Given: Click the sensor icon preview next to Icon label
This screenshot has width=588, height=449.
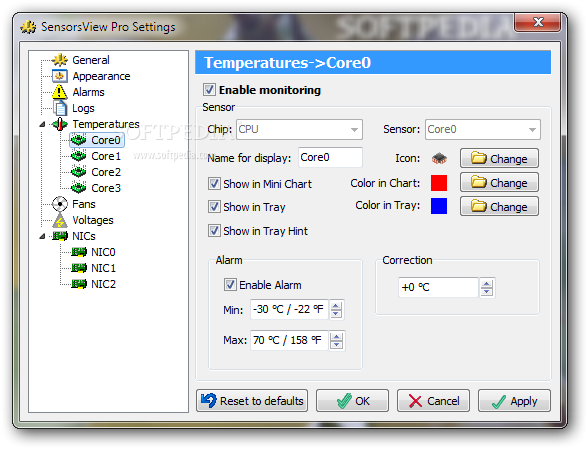Looking at the screenshot, I should click(439, 158).
